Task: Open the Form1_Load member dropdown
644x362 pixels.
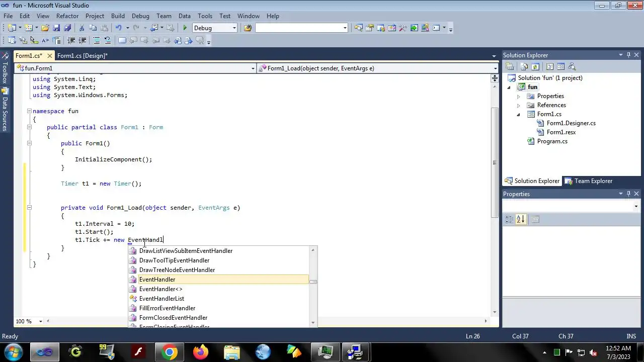Action: pos(378,68)
